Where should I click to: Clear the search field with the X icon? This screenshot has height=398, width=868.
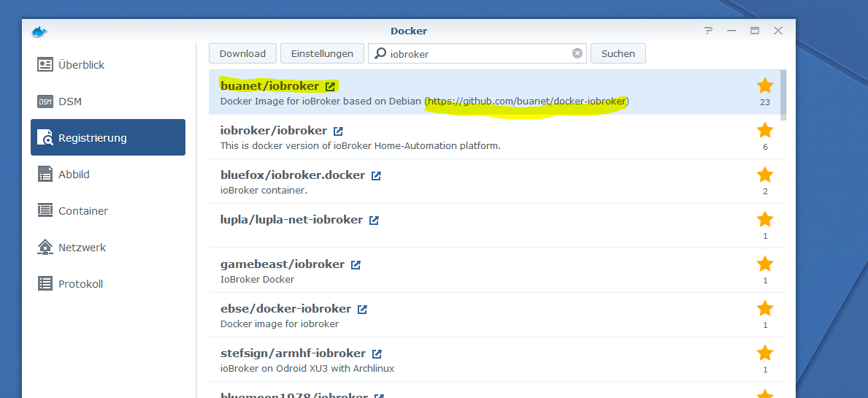pyautogui.click(x=577, y=53)
